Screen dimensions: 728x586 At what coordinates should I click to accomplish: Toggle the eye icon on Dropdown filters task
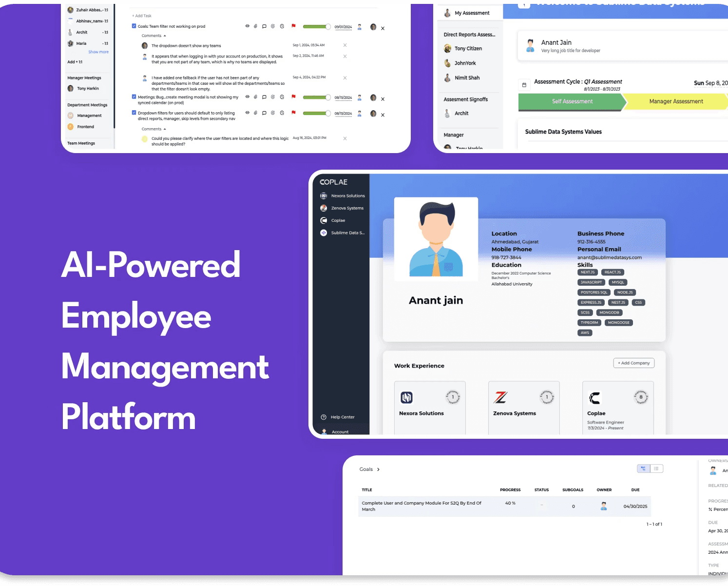coord(247,113)
